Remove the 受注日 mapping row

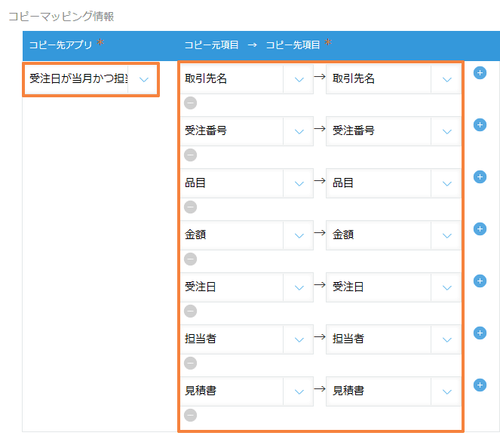190,311
